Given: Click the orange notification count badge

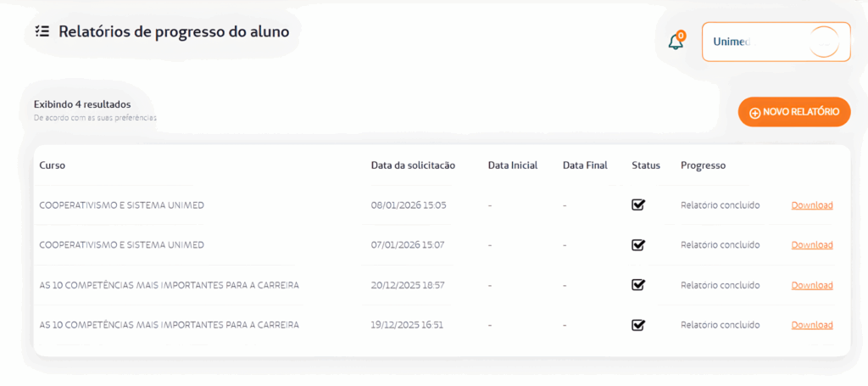Looking at the screenshot, I should point(682,36).
